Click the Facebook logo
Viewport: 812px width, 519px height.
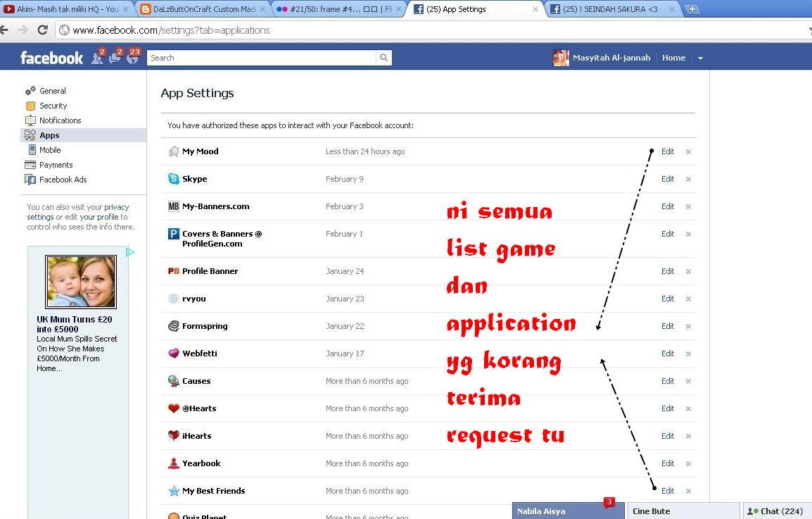pos(51,58)
